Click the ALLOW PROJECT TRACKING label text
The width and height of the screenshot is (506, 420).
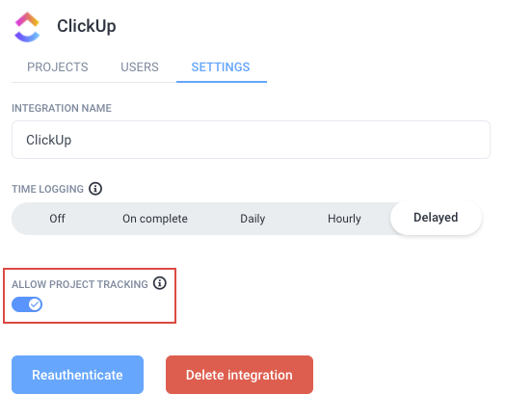[x=80, y=284]
